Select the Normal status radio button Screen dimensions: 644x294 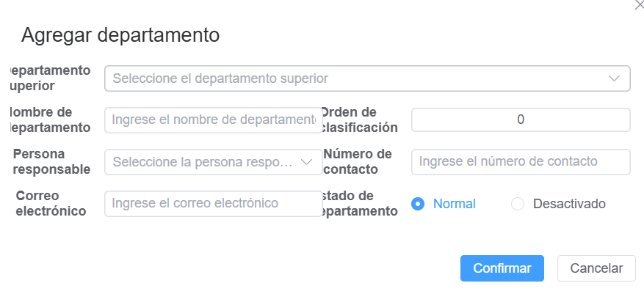click(x=418, y=204)
